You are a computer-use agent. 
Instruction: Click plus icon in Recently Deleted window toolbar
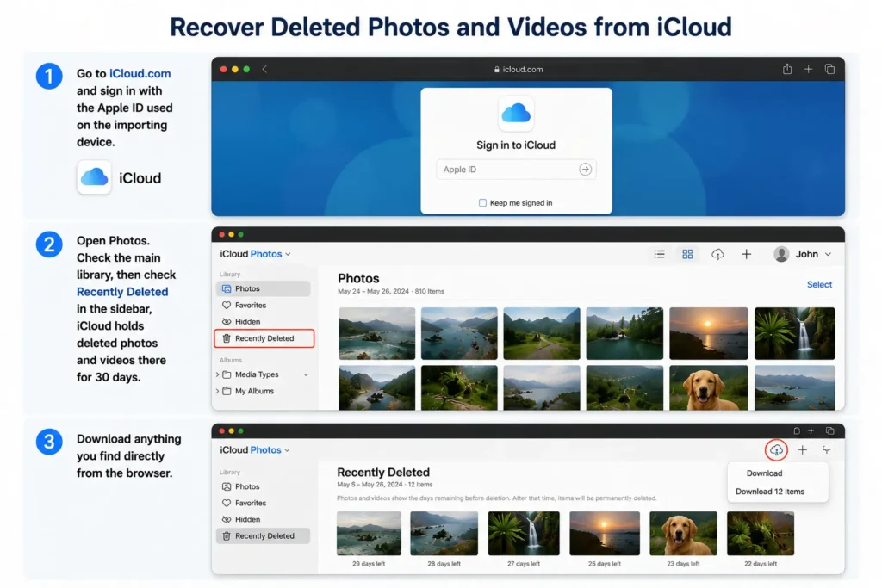pyautogui.click(x=802, y=449)
